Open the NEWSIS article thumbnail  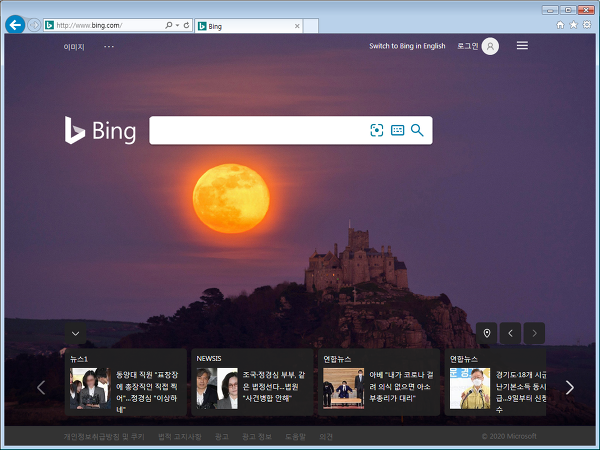(x=217, y=388)
